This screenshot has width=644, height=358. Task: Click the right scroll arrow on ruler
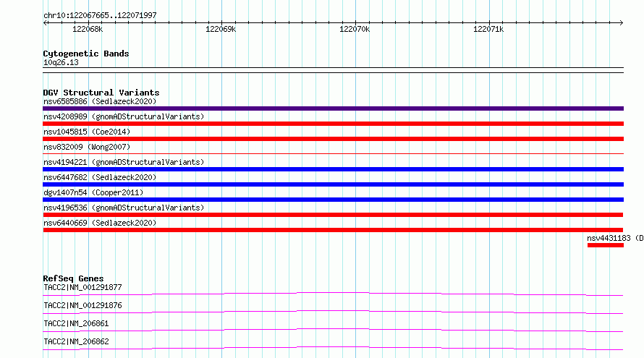click(621, 23)
